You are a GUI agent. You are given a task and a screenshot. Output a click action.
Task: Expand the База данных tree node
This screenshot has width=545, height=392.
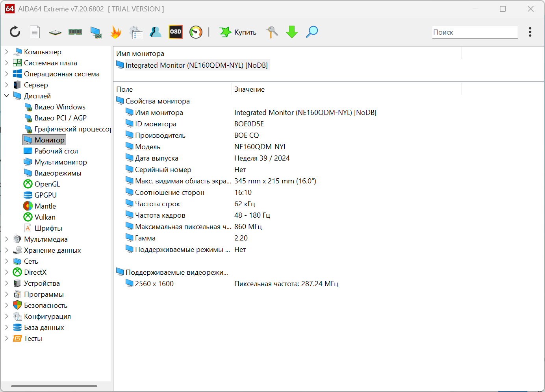click(x=6, y=327)
